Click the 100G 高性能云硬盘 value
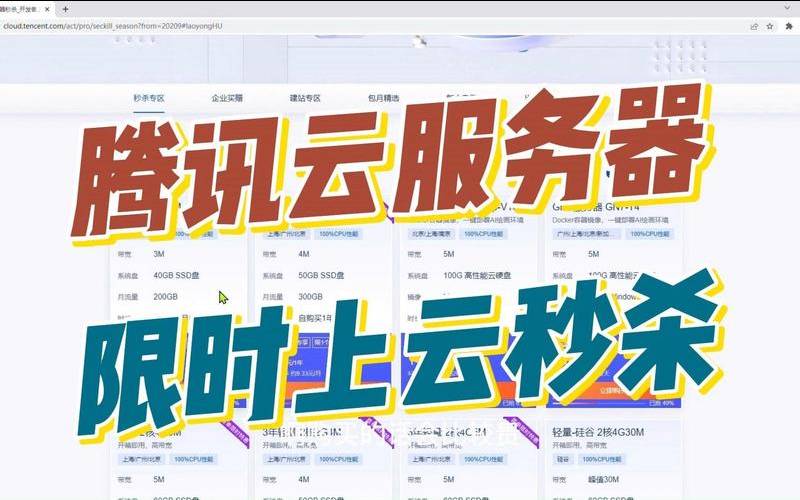 tap(477, 276)
